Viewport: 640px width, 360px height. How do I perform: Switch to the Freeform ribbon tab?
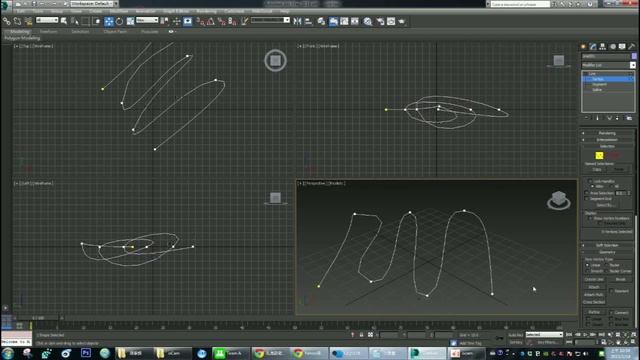tap(48, 31)
